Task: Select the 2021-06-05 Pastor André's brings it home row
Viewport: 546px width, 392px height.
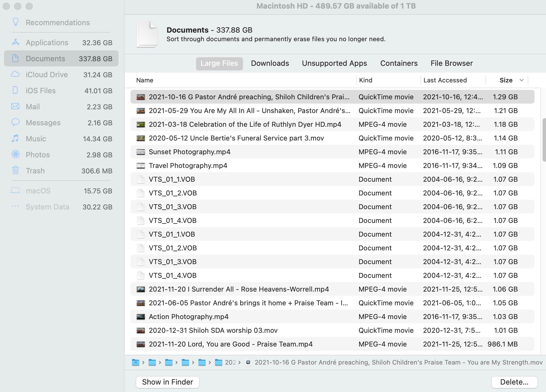Action: (x=332, y=303)
